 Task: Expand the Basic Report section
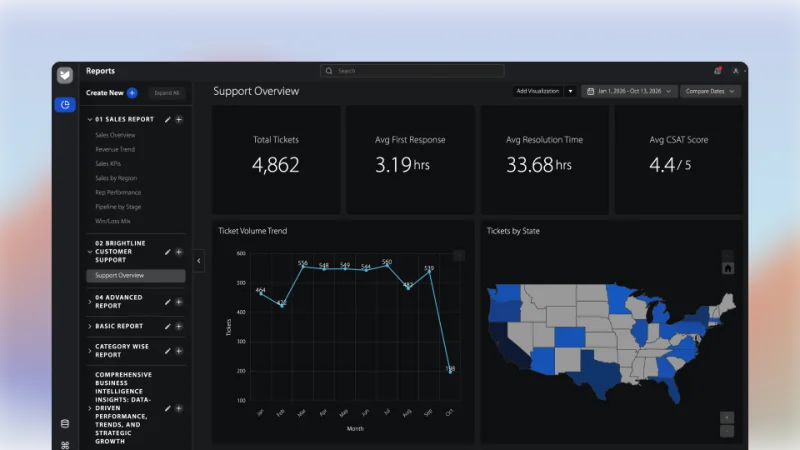[90, 327]
